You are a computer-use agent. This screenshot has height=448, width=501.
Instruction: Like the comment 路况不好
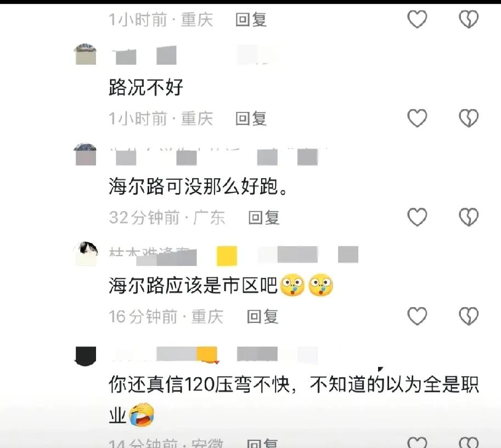[417, 118]
